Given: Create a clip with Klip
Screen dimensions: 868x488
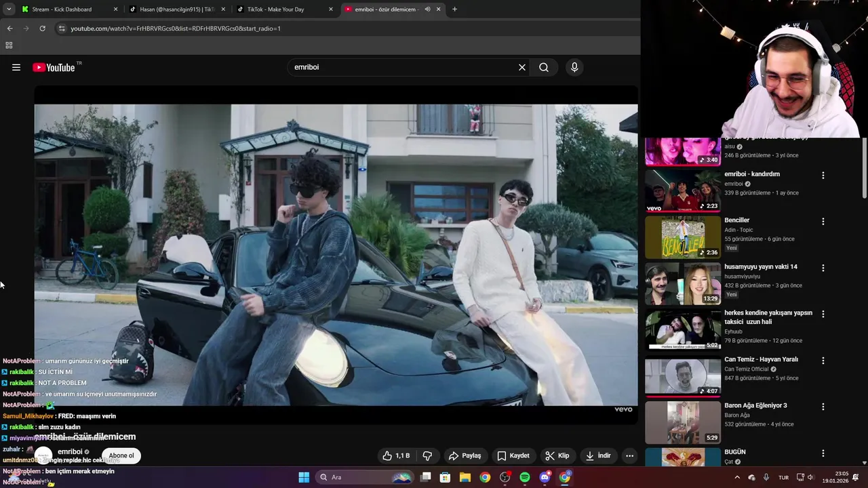Looking at the screenshot, I should 557,455.
